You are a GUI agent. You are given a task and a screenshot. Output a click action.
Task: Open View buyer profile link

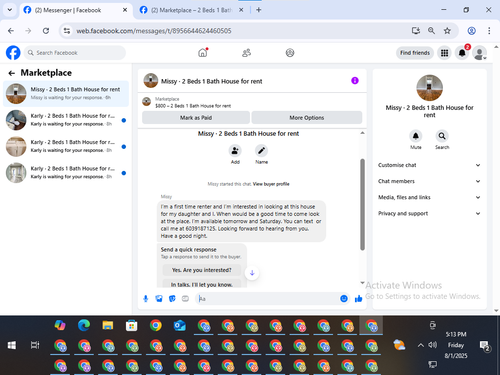[271, 184]
